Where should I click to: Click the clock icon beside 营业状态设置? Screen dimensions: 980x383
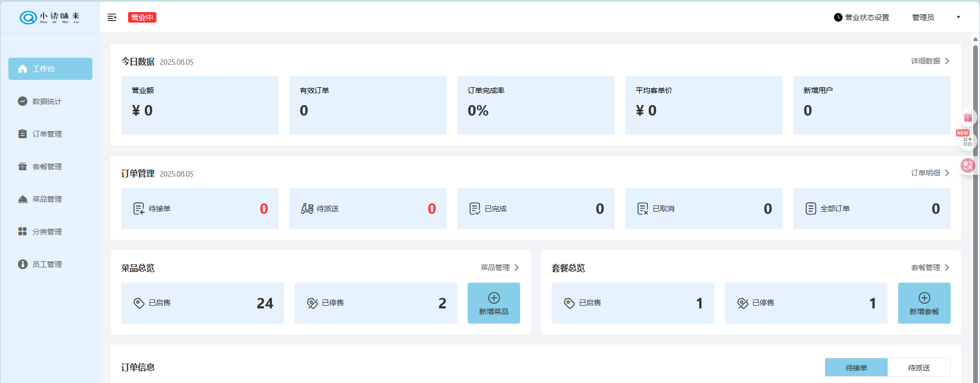838,17
